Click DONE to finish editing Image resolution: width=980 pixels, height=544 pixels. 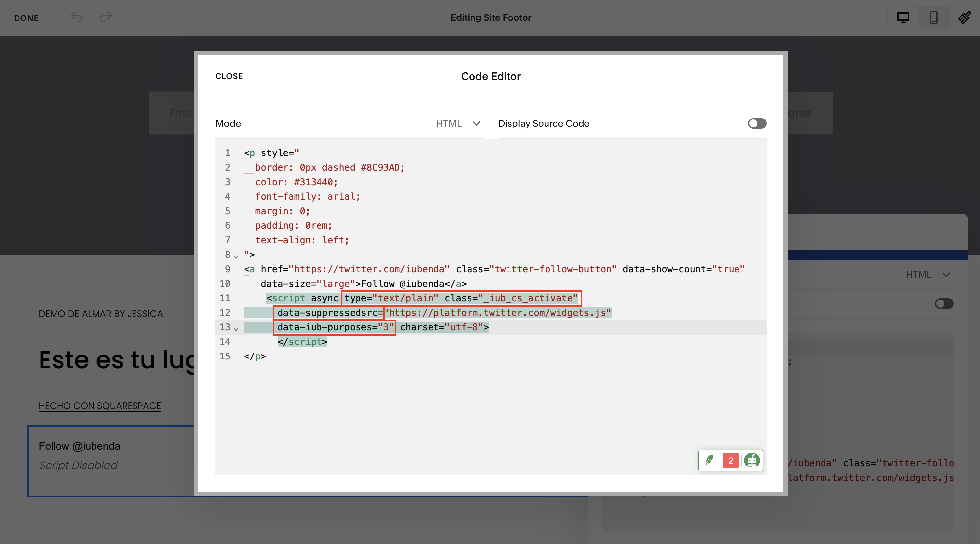coord(26,18)
